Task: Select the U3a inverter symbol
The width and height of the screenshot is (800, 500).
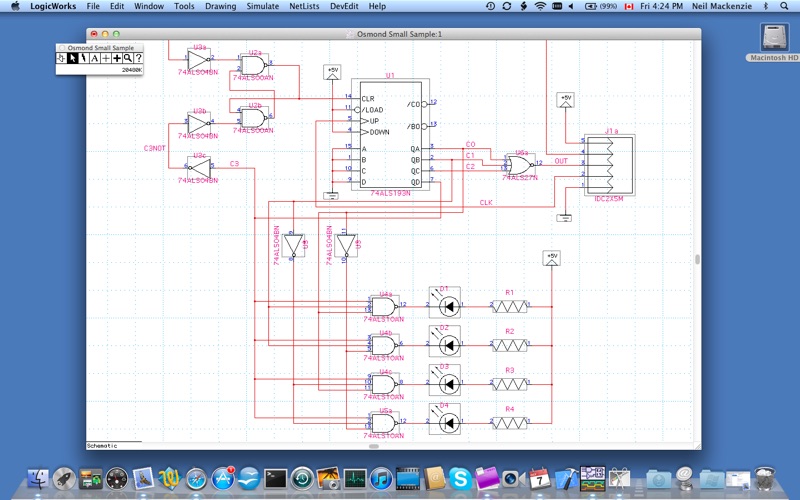Action: click(198, 60)
